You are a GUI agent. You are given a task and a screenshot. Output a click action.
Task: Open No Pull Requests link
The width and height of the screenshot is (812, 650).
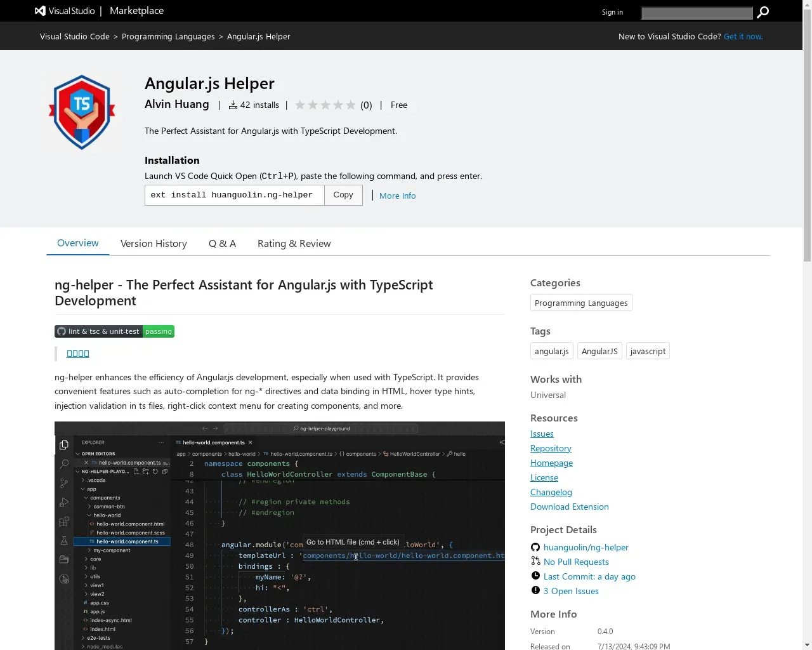[x=576, y=562]
